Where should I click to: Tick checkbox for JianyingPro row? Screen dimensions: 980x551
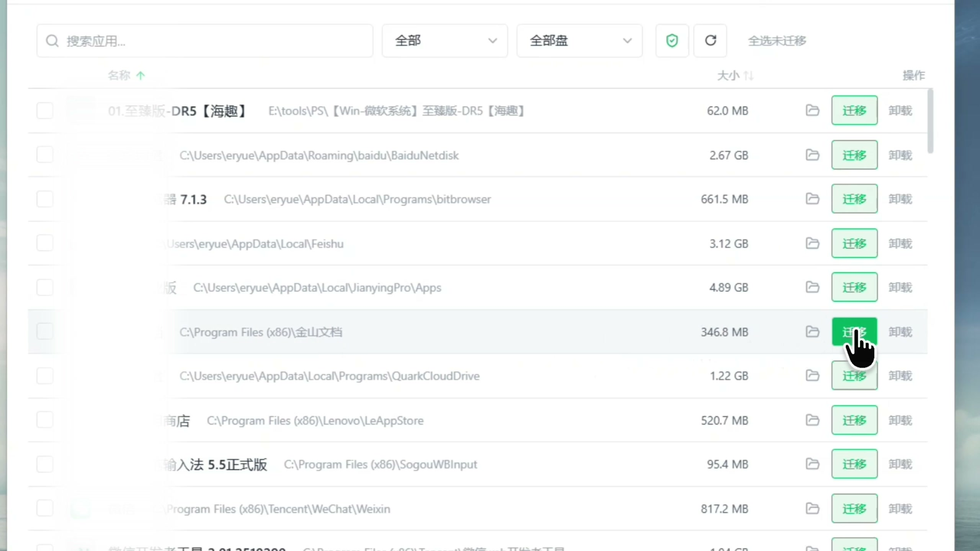click(45, 287)
